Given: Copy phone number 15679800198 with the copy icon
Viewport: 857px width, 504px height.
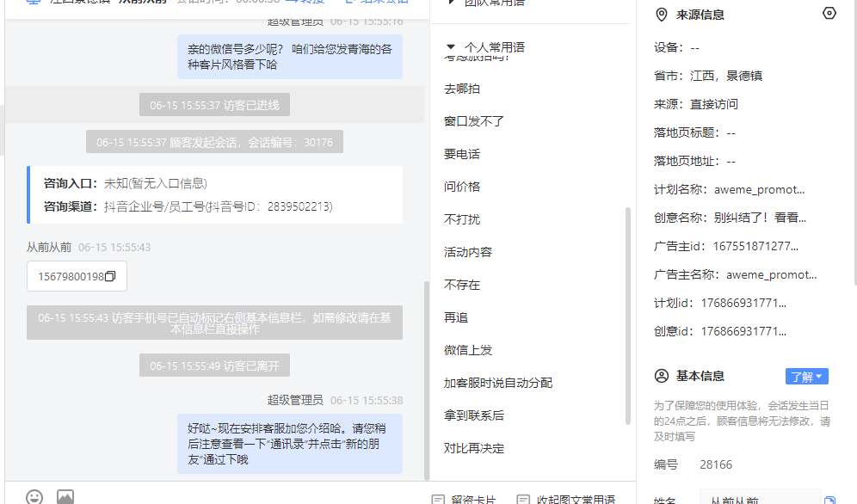Looking at the screenshot, I should coord(110,276).
